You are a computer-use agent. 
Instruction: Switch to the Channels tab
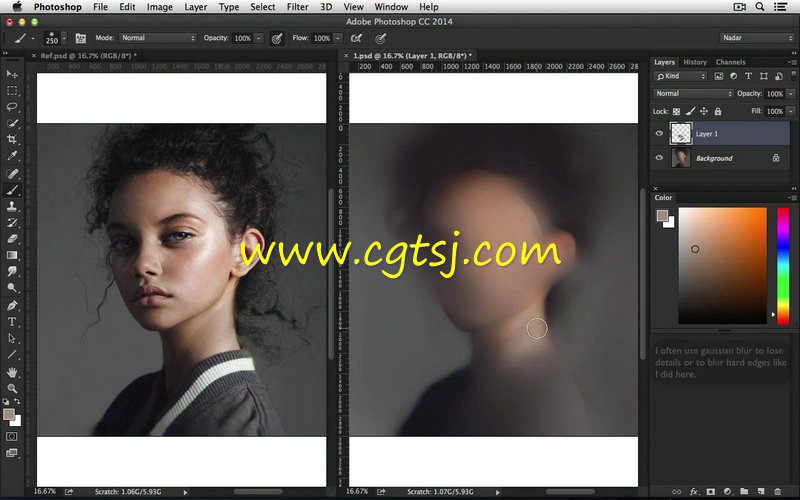tap(730, 62)
